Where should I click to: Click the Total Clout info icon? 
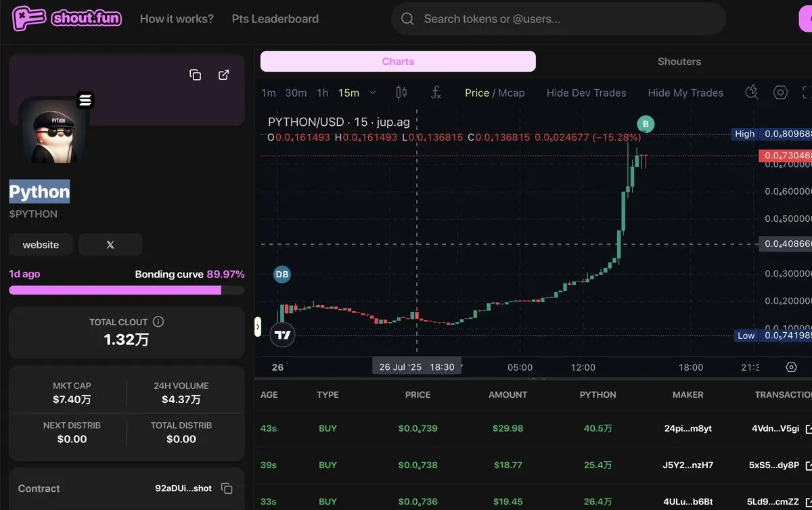point(158,322)
